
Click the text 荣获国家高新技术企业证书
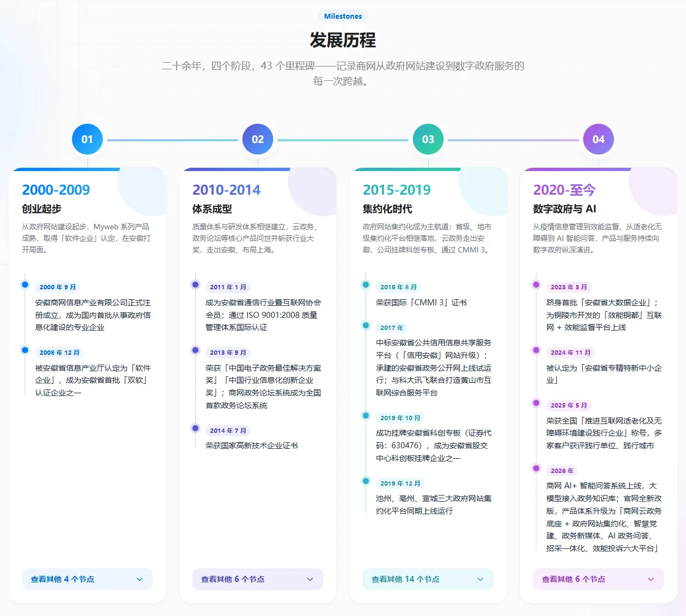[252, 446]
